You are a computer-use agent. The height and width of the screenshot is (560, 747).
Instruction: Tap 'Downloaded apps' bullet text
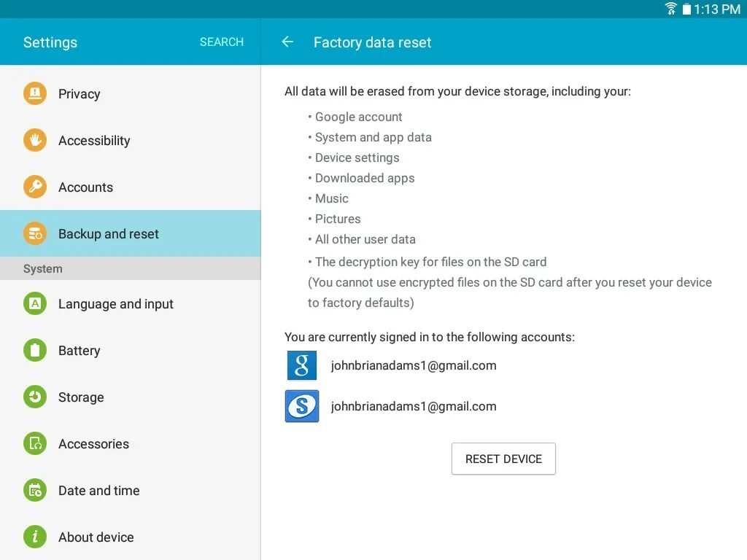[365, 178]
